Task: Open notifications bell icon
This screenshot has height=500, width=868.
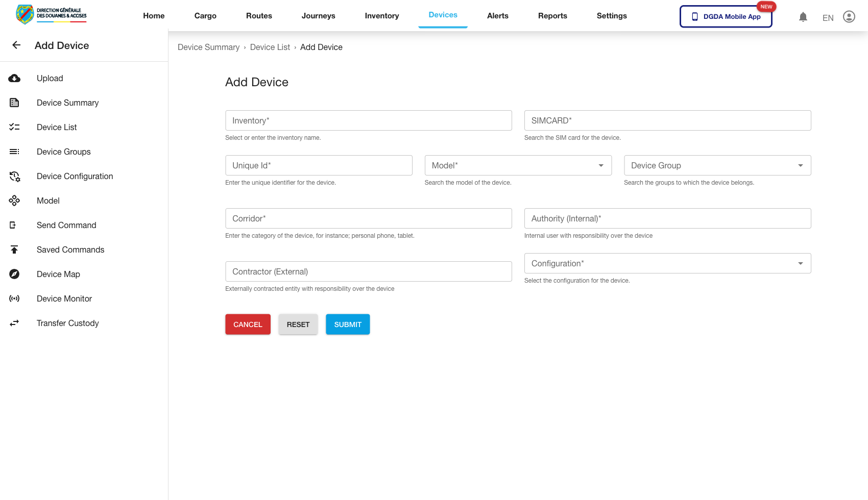Action: (x=803, y=17)
